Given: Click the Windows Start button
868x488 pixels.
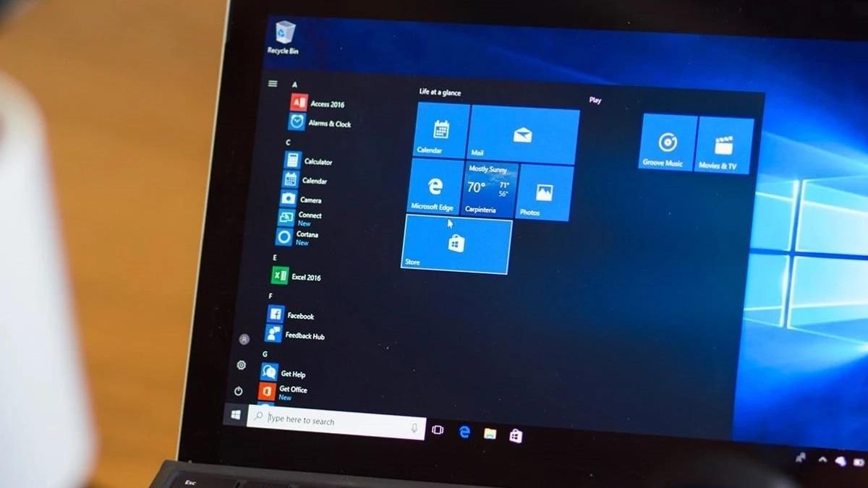Looking at the screenshot, I should 236,414.
